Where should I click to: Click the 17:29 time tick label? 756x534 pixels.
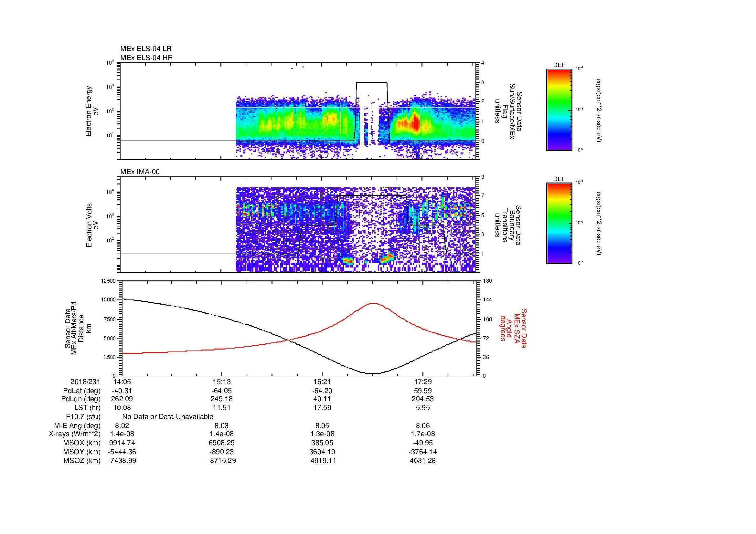(x=422, y=382)
